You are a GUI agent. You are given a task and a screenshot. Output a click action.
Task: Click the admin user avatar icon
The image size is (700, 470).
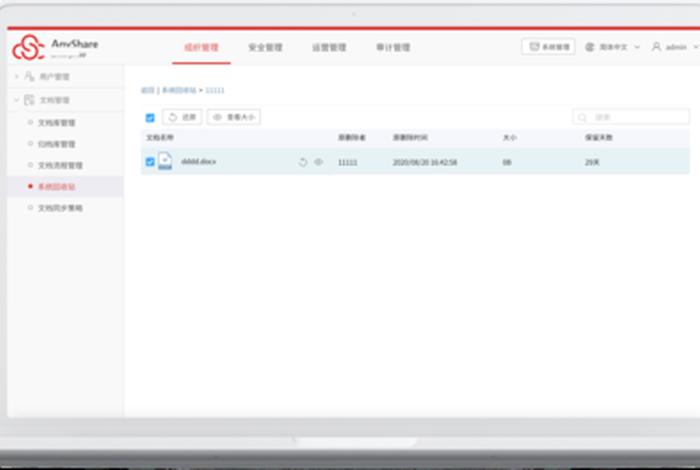(656, 47)
